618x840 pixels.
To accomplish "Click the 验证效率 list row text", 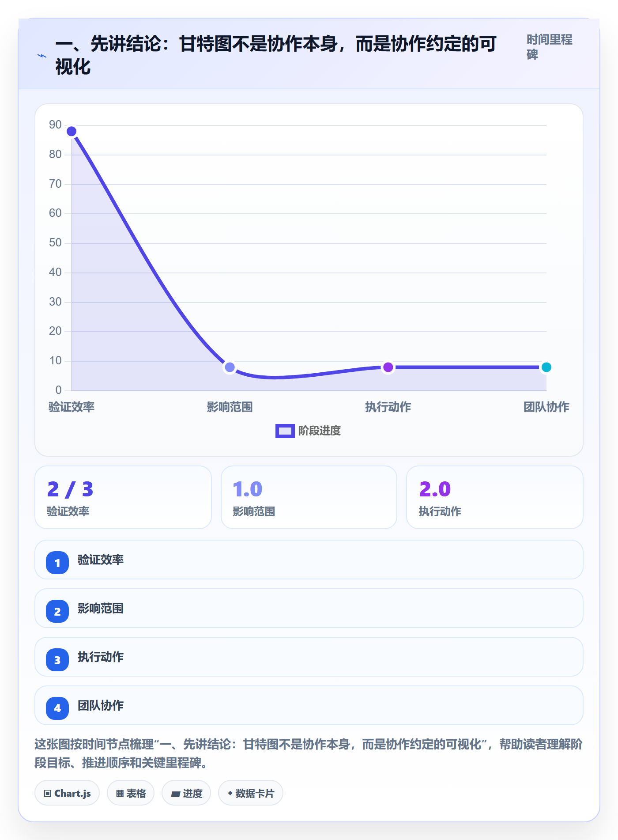I will 101,560.
